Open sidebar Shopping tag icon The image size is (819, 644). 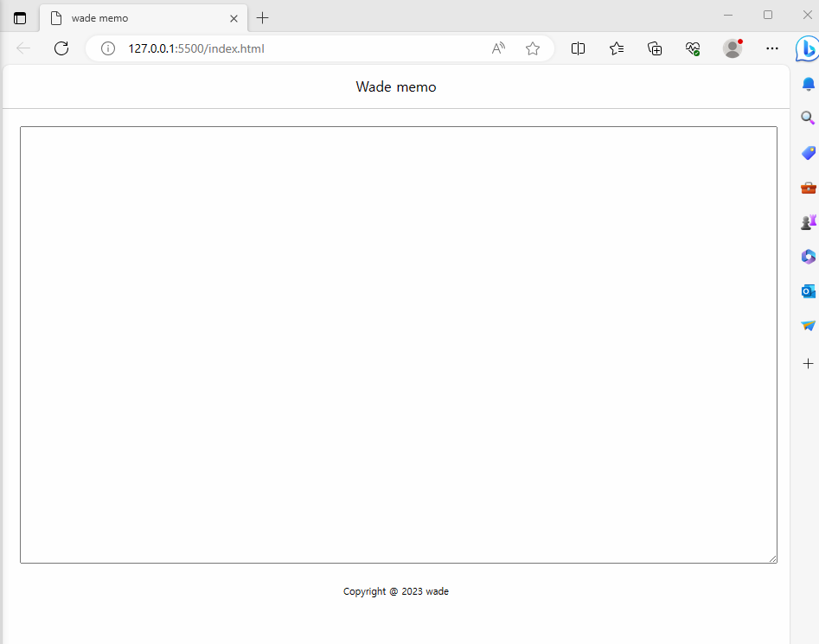point(808,153)
